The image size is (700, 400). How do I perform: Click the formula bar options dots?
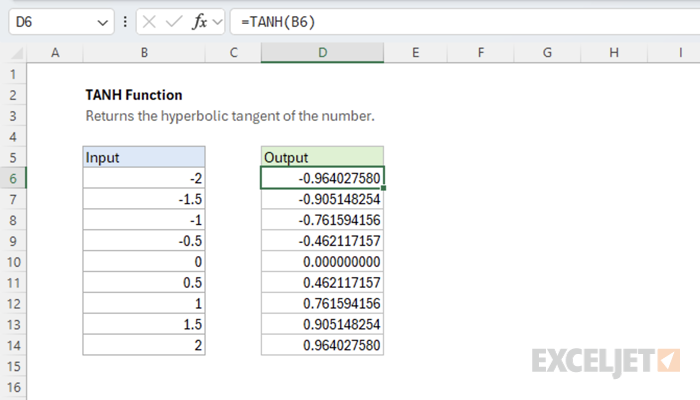point(125,21)
